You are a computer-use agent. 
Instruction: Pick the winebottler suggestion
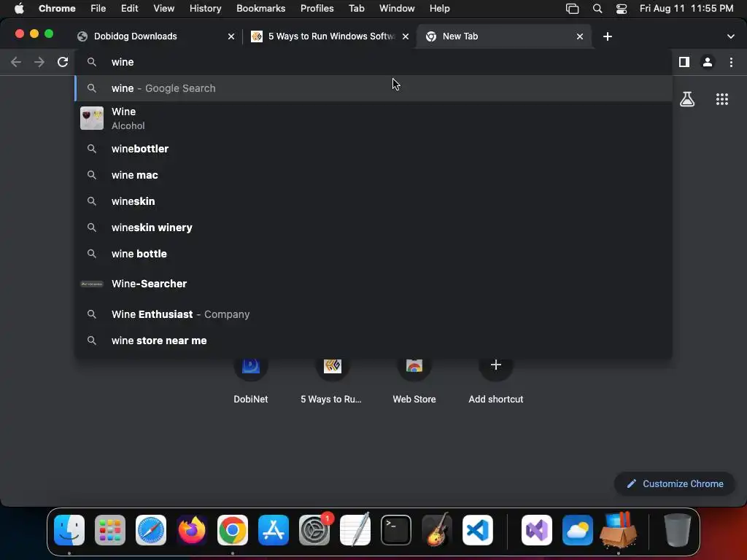coord(373,149)
